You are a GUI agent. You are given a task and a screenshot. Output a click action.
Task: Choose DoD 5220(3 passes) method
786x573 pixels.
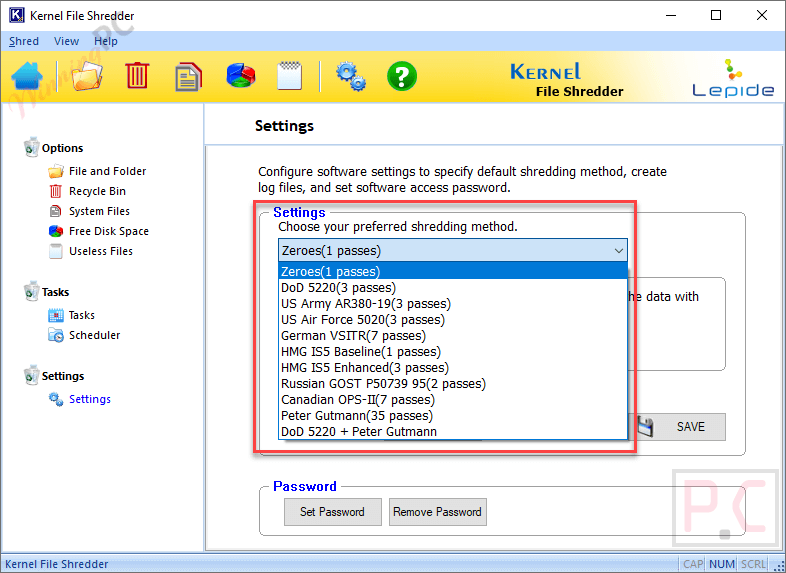pos(453,288)
